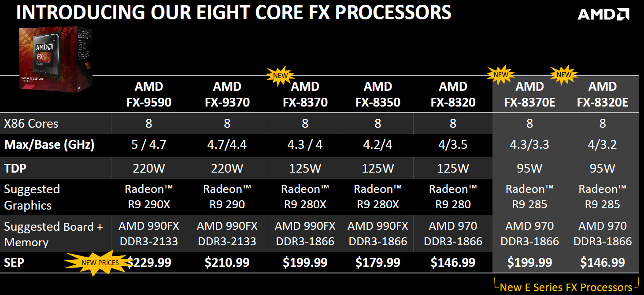Click the slide title about Eight Core FX Processors
Image resolution: width=644 pixels, height=295 pixels.
point(233,13)
